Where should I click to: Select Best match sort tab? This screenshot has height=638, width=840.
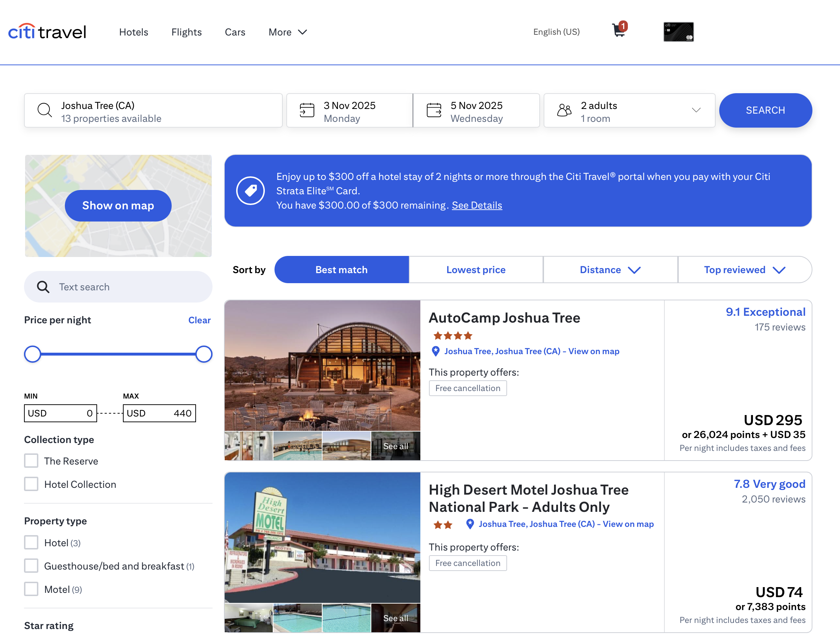(342, 270)
